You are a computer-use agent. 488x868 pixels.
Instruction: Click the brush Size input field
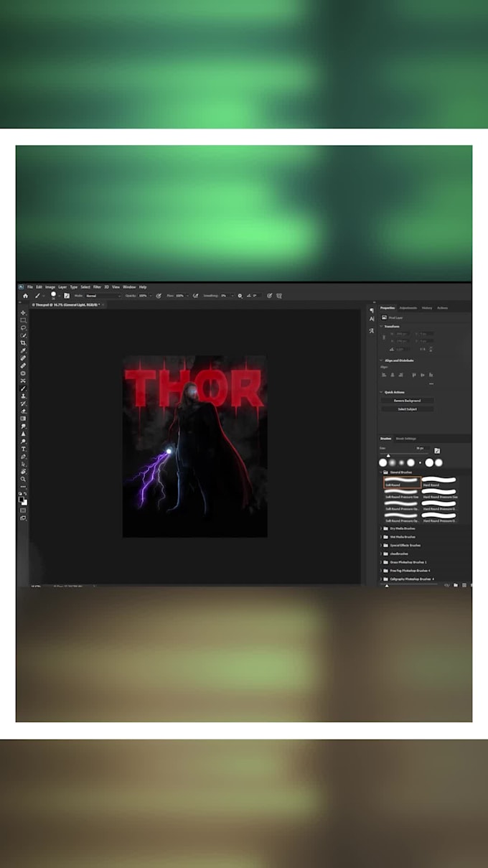(x=423, y=448)
